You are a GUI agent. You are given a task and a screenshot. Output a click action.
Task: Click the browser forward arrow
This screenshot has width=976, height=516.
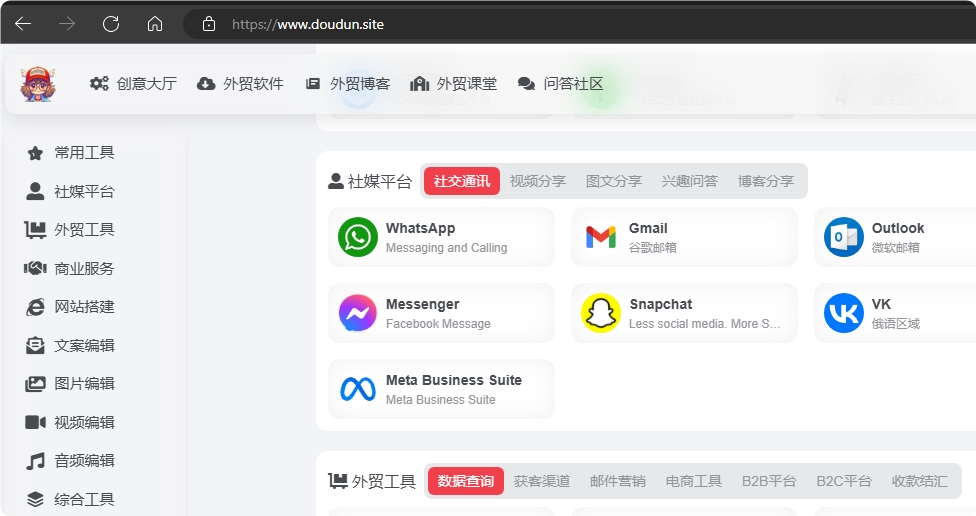tap(67, 24)
